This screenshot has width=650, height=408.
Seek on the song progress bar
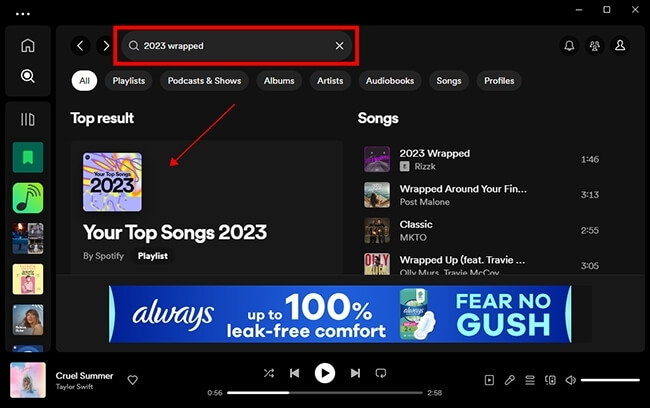click(x=325, y=393)
